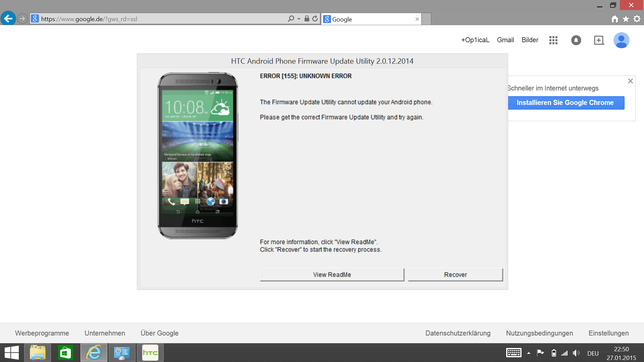Switch to Internet Explorer in taskbar

point(94,353)
